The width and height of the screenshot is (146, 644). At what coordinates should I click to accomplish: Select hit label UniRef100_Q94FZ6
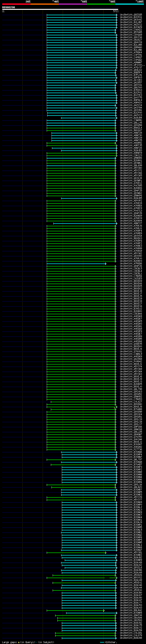(x=131, y=266)
